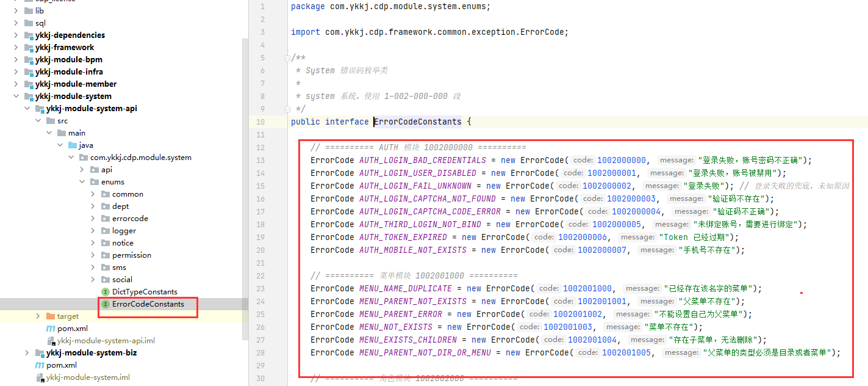
Task: Click the ykkj-framework module folder icon
Action: tap(29, 47)
